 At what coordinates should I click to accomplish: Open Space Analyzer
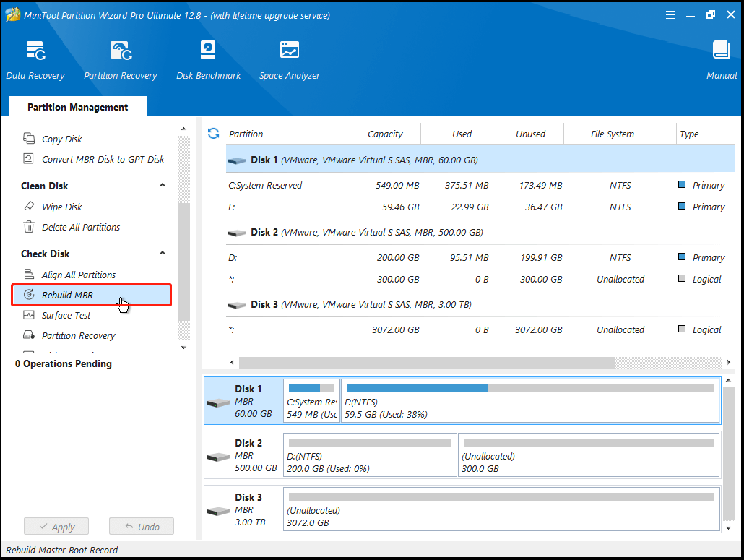click(x=289, y=59)
